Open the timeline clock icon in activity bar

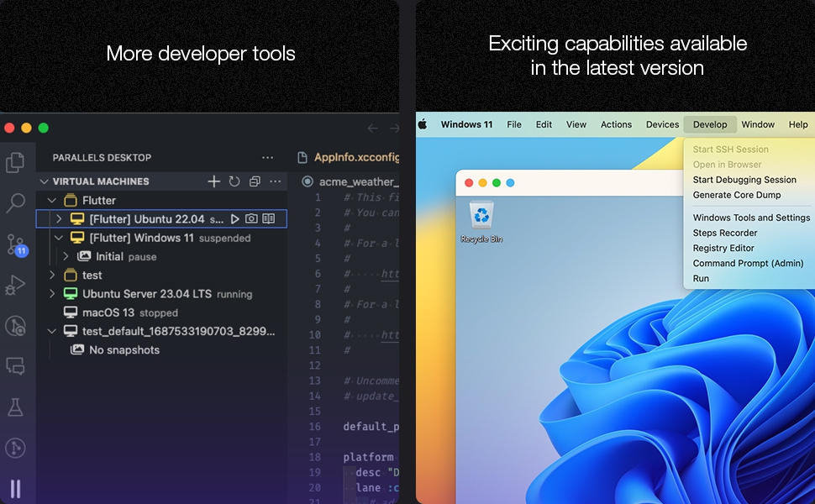pos(15,326)
